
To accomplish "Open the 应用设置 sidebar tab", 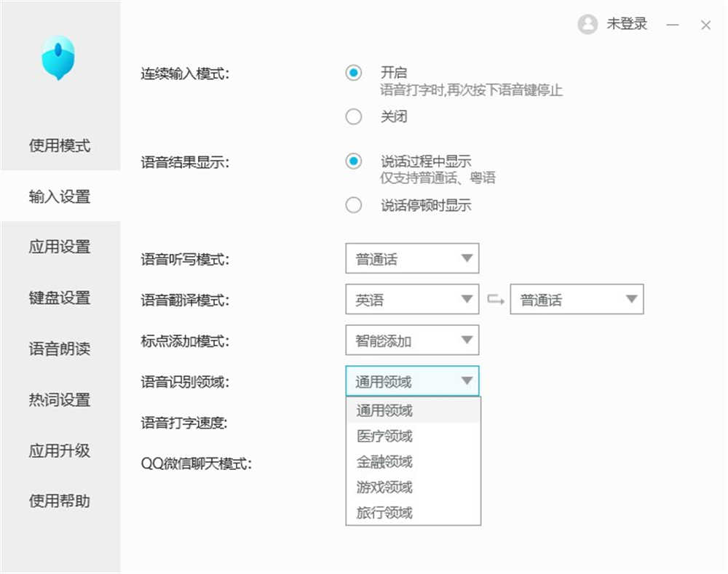I will 60,247.
